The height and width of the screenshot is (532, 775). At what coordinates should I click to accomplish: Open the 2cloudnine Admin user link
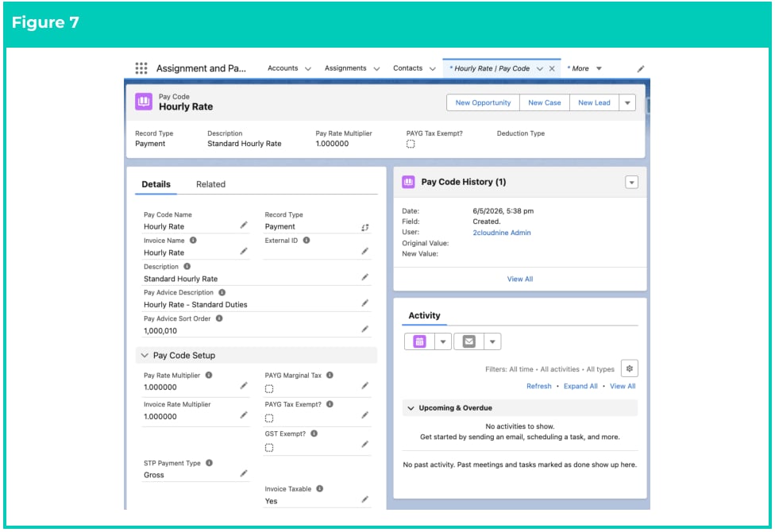502,233
